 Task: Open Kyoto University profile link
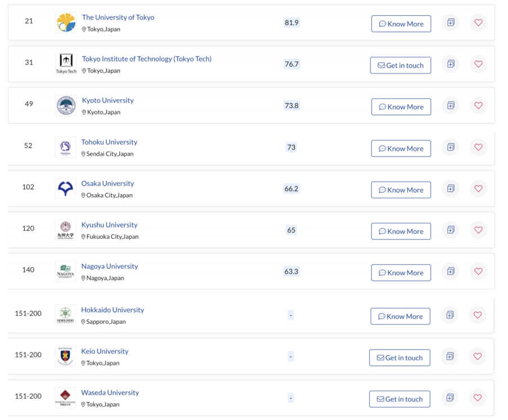point(108,101)
